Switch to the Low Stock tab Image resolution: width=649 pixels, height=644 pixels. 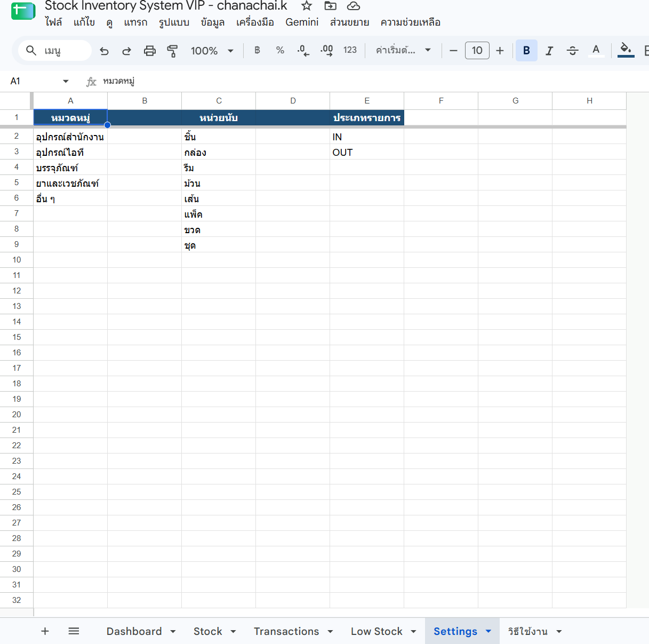click(376, 631)
